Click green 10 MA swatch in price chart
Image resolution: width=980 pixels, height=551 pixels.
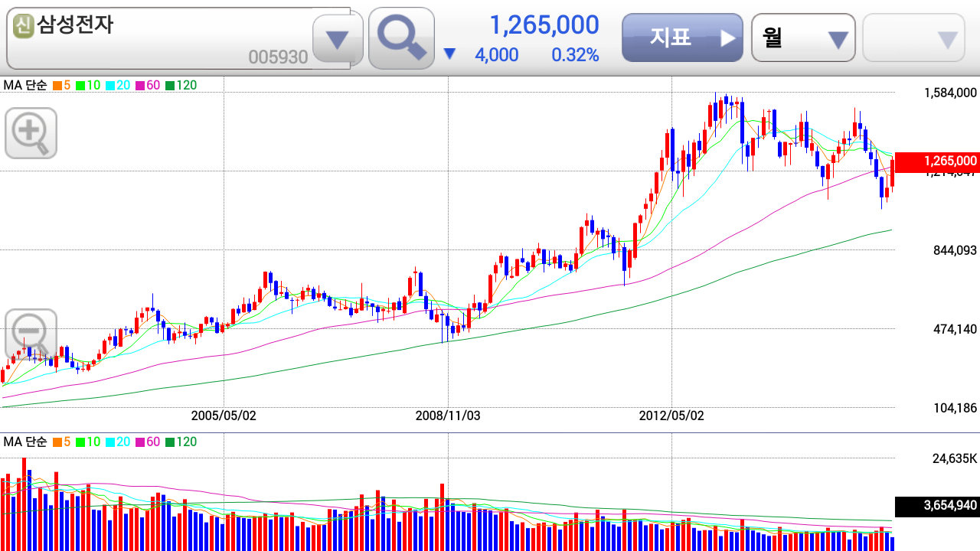80,86
